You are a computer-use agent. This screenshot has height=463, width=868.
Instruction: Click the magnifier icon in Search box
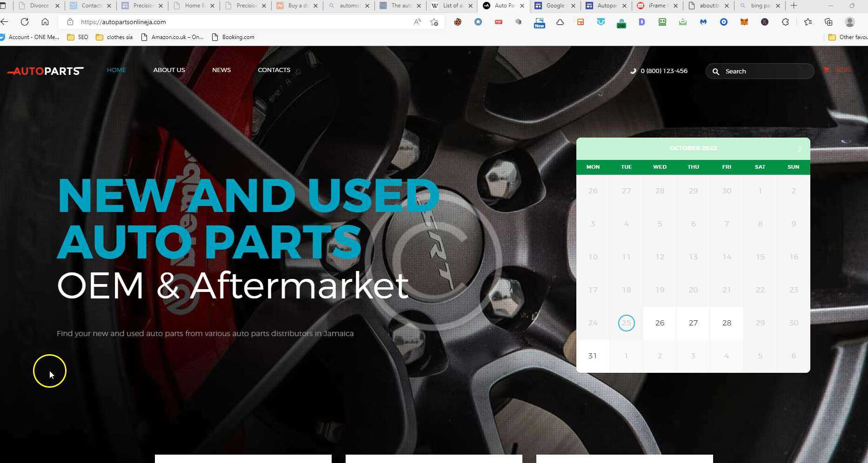pyautogui.click(x=716, y=72)
